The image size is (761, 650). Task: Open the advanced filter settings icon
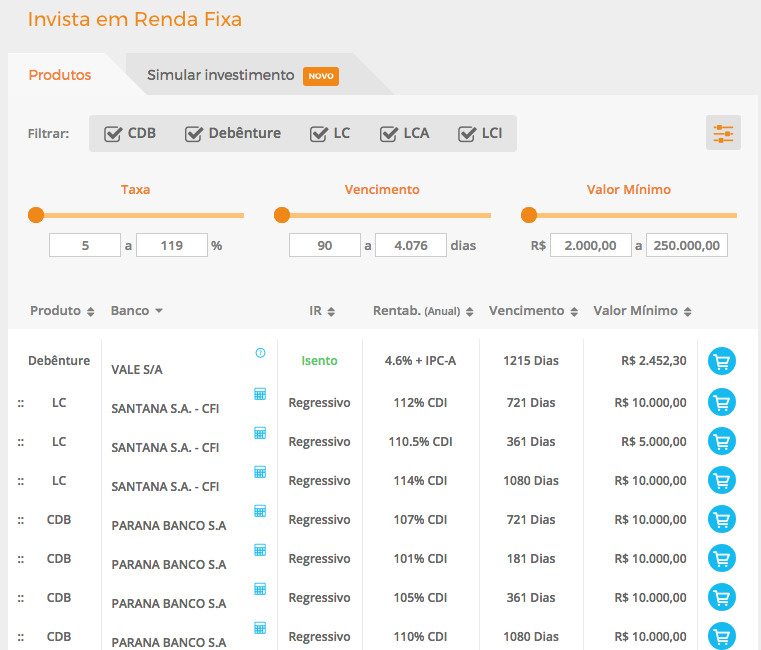[723, 133]
